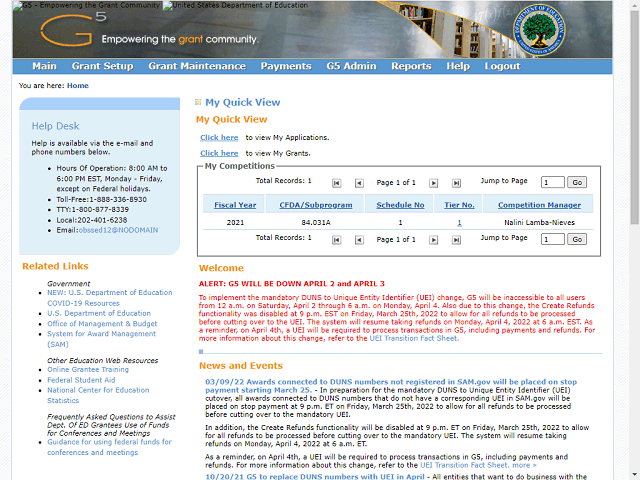The width and height of the screenshot is (640, 480).
Task: Click first page icon in bottom pagination
Action: pos(336,240)
